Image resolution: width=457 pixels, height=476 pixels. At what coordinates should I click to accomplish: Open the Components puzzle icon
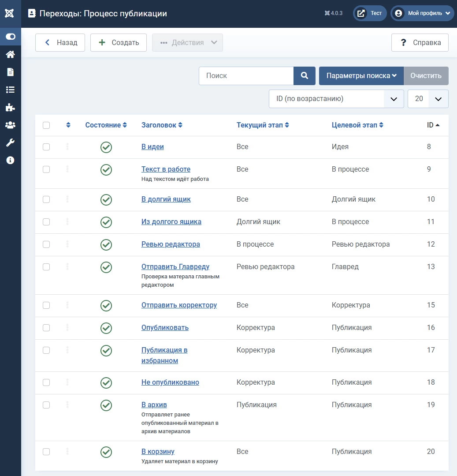[x=10, y=107]
